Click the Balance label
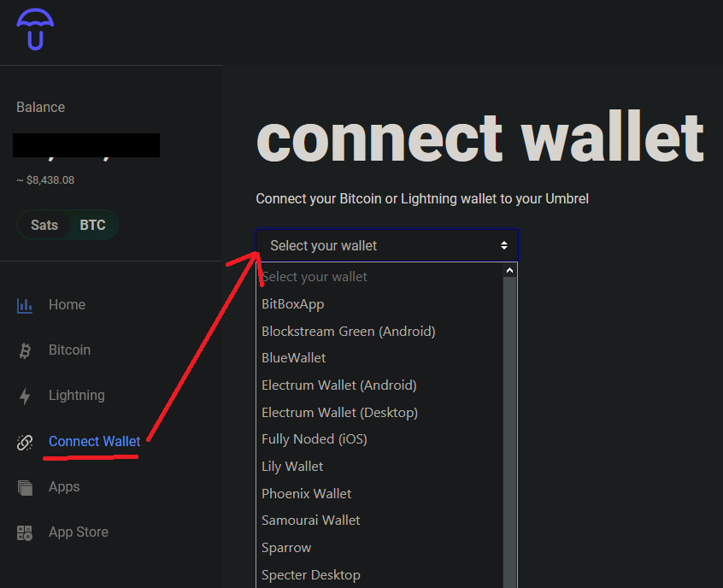 [x=40, y=108]
